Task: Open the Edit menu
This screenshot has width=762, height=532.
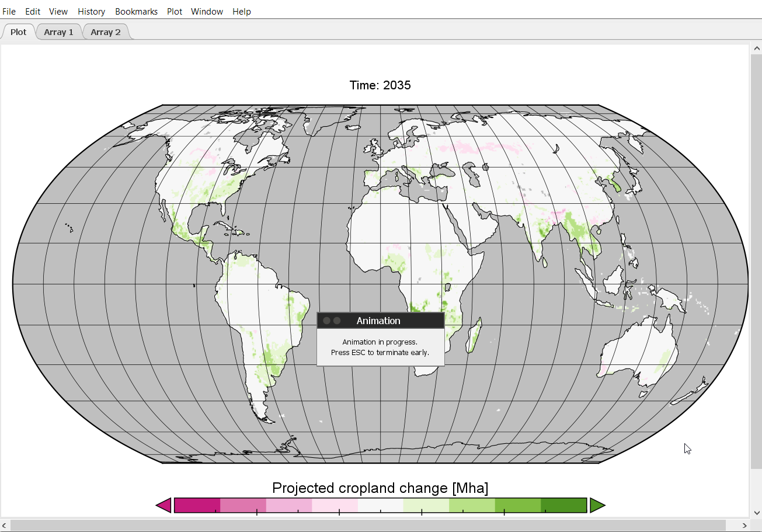Action: (33, 12)
